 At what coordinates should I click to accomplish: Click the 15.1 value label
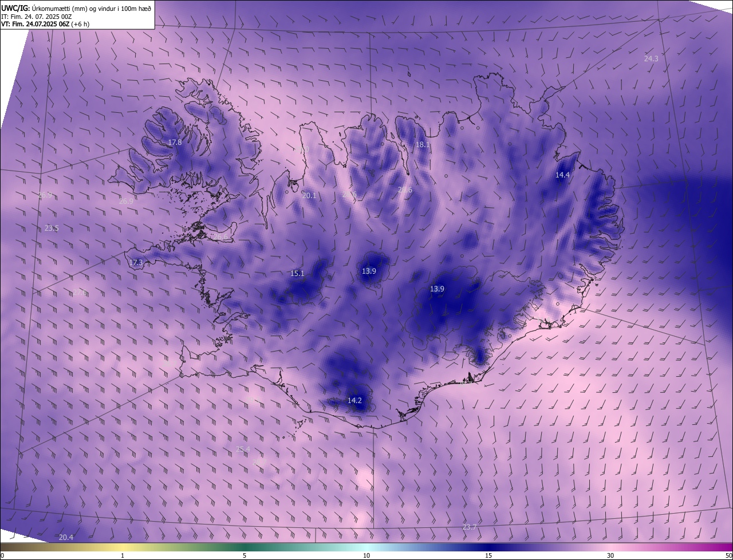pyautogui.click(x=297, y=273)
